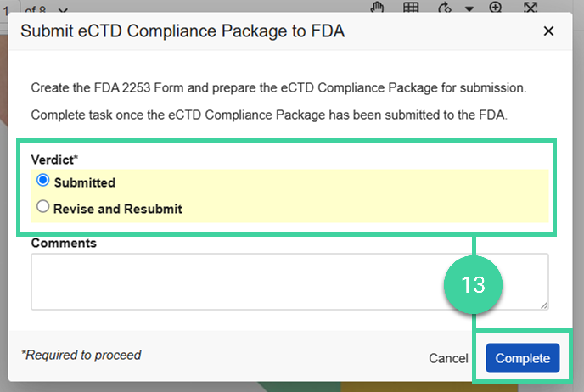
Task: Select the Pan hand tool
Action: (x=379, y=7)
